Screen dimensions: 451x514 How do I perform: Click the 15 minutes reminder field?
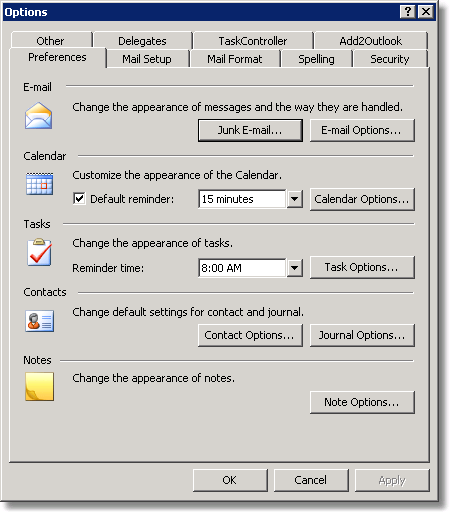pos(242,199)
